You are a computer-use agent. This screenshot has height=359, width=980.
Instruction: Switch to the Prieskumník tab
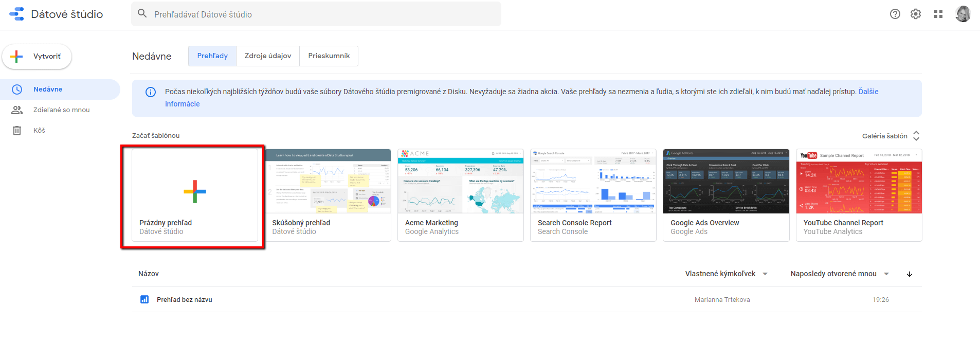(329, 56)
